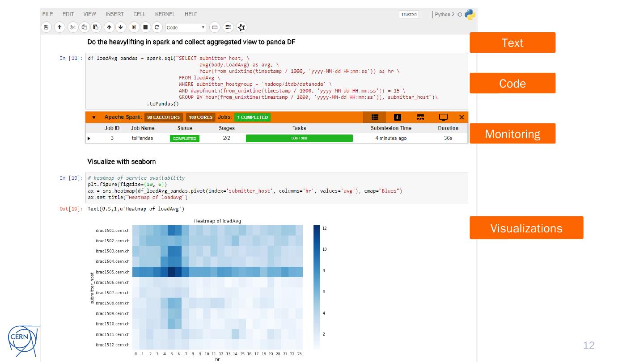
Task: Open the command palette keyboard icon
Action: point(215,27)
